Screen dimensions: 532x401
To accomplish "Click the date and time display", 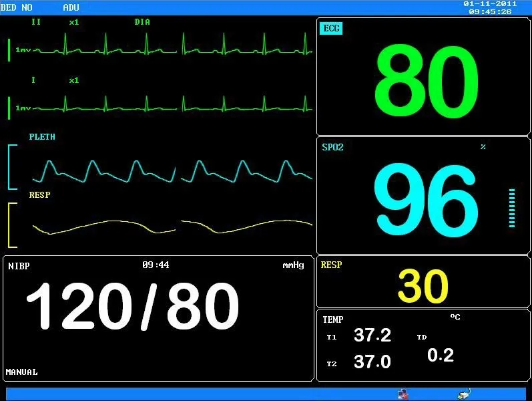I will 490,8.
